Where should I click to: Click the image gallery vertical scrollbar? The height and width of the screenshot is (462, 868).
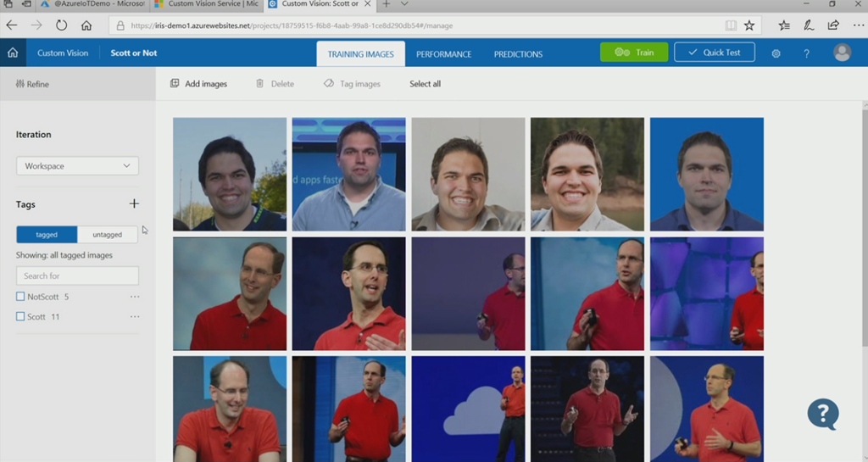[x=865, y=227]
